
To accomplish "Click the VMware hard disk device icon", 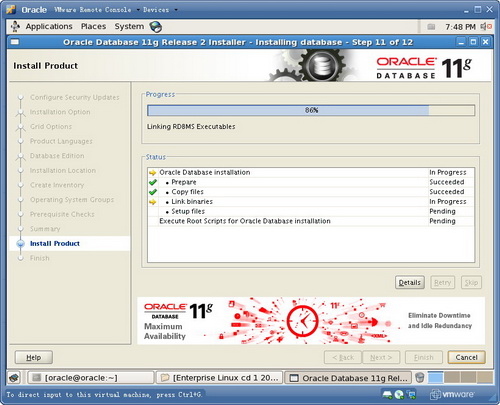I will point(387,395).
